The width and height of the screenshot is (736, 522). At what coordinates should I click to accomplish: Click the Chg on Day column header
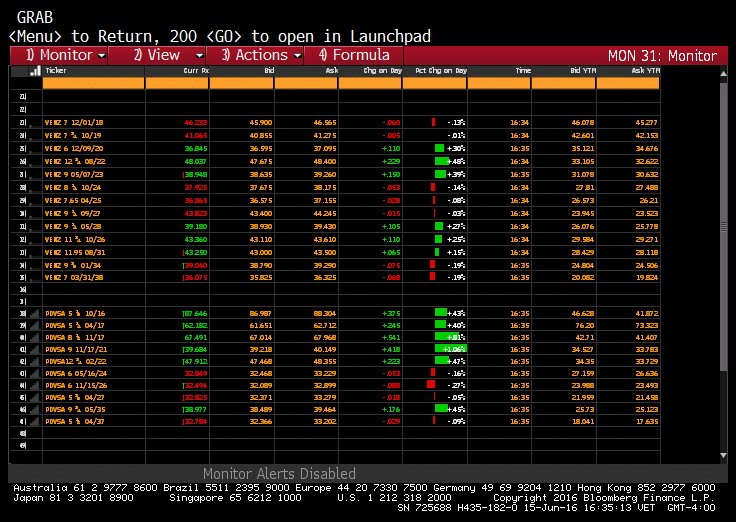(383, 71)
